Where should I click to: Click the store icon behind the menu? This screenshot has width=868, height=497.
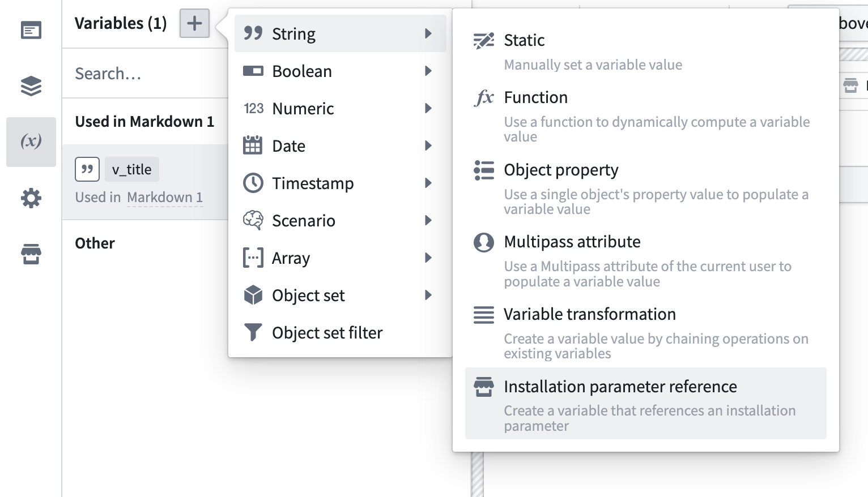click(850, 85)
